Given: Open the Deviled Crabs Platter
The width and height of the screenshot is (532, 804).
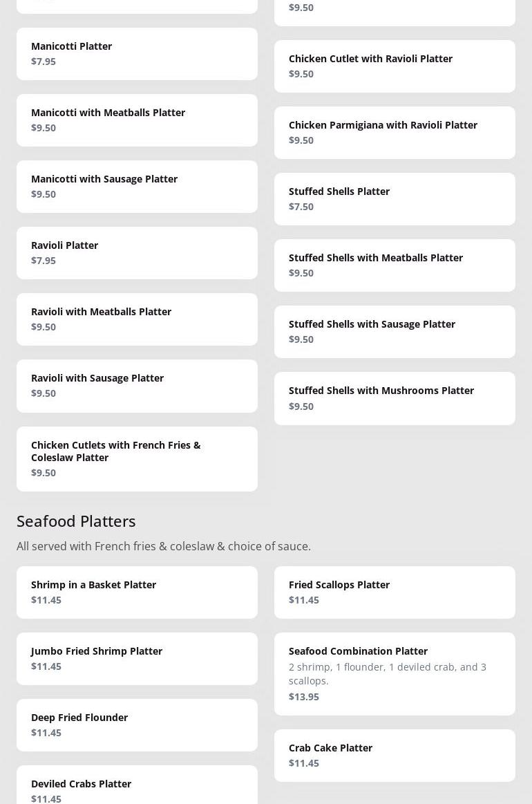Looking at the screenshot, I should (137, 789).
